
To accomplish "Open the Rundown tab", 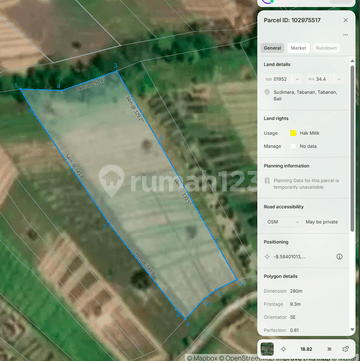I will pyautogui.click(x=326, y=48).
